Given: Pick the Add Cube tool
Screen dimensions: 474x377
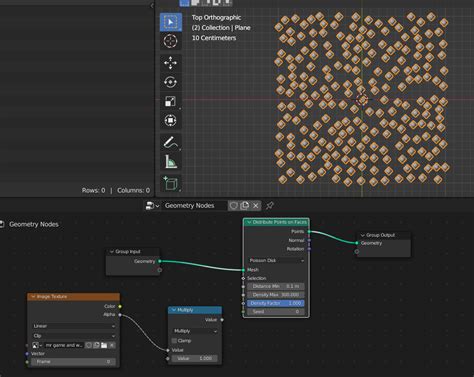Looking at the screenshot, I should coord(171,183).
